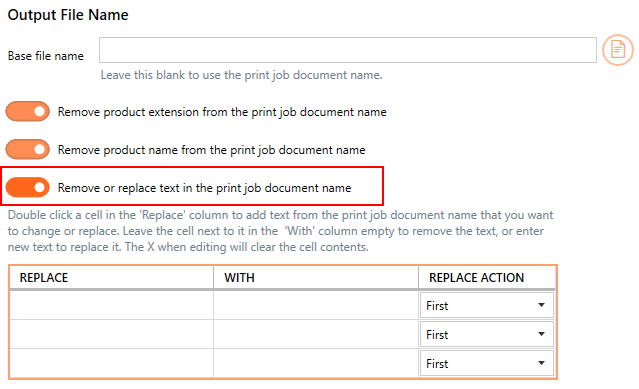Click the REPLACE column header
The width and height of the screenshot is (639, 389).
coord(112,278)
